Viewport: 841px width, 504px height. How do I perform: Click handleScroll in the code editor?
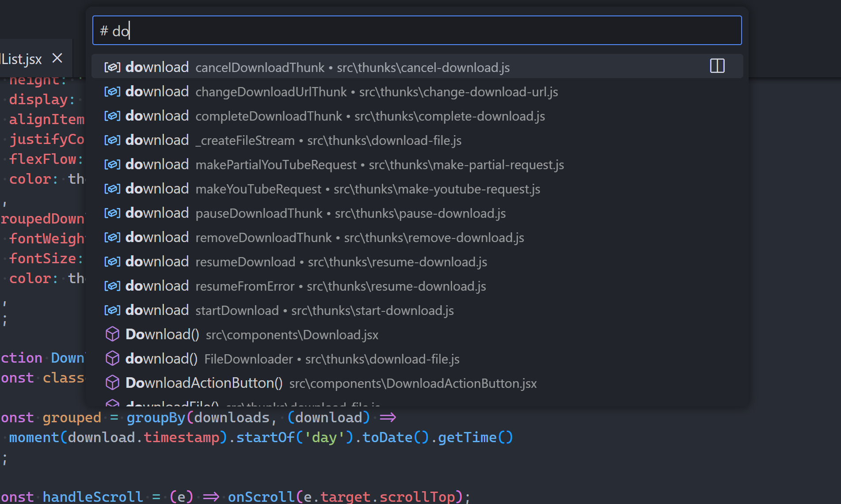(x=92, y=496)
